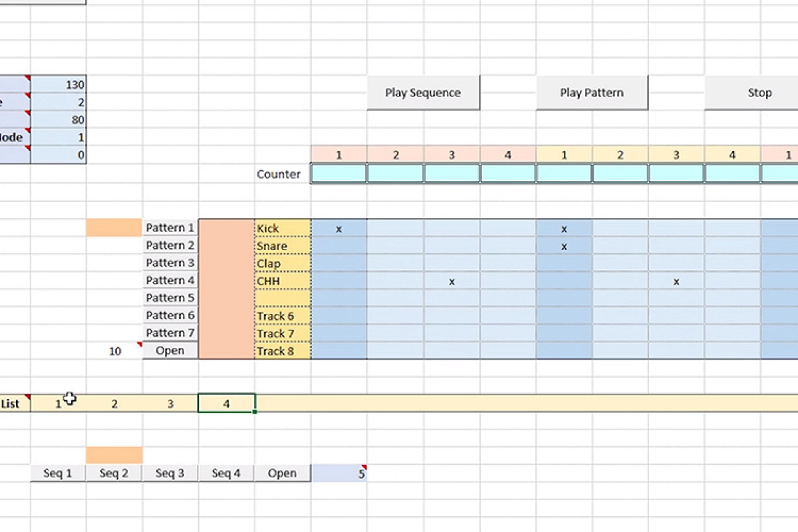Screen dimensions: 798x532
Task: Load Seq 1 from the sequence buttons
Action: tap(58, 473)
